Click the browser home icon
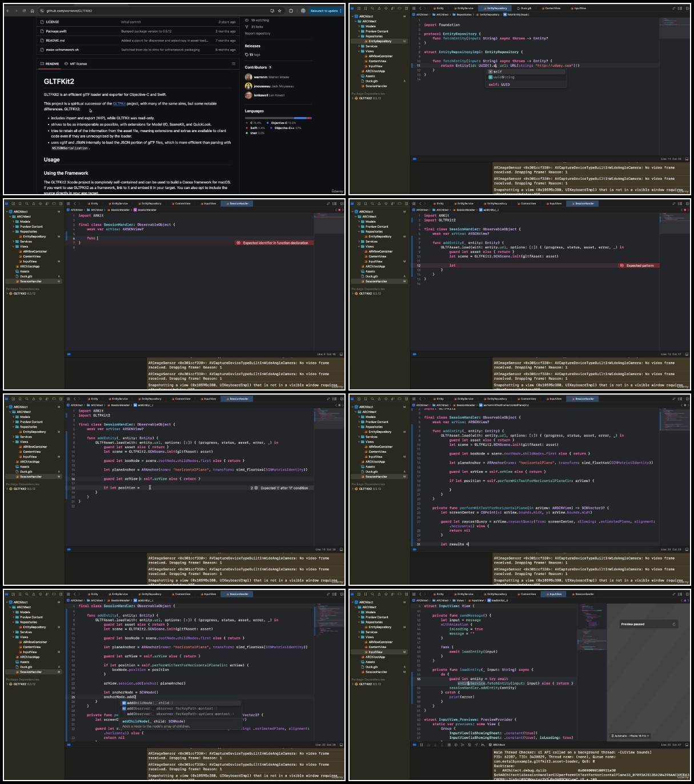The width and height of the screenshot is (694, 784). pyautogui.click(x=32, y=11)
